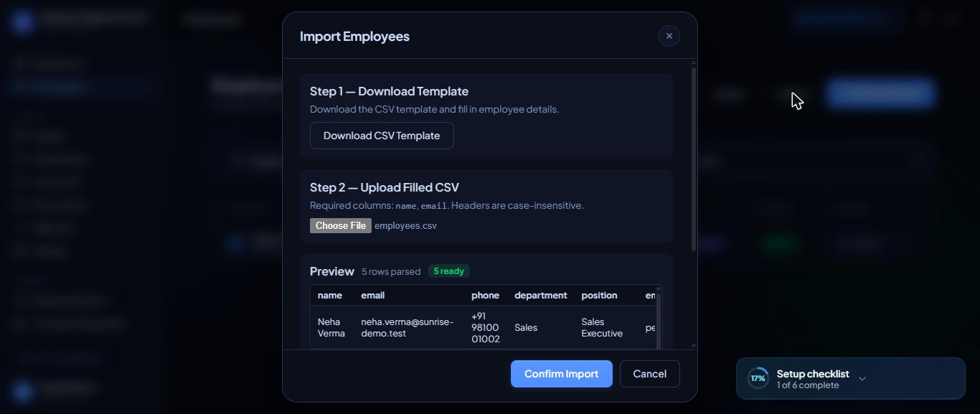This screenshot has height=414, width=980.
Task: Click 'Neha Verma' name cell
Action: (331, 327)
